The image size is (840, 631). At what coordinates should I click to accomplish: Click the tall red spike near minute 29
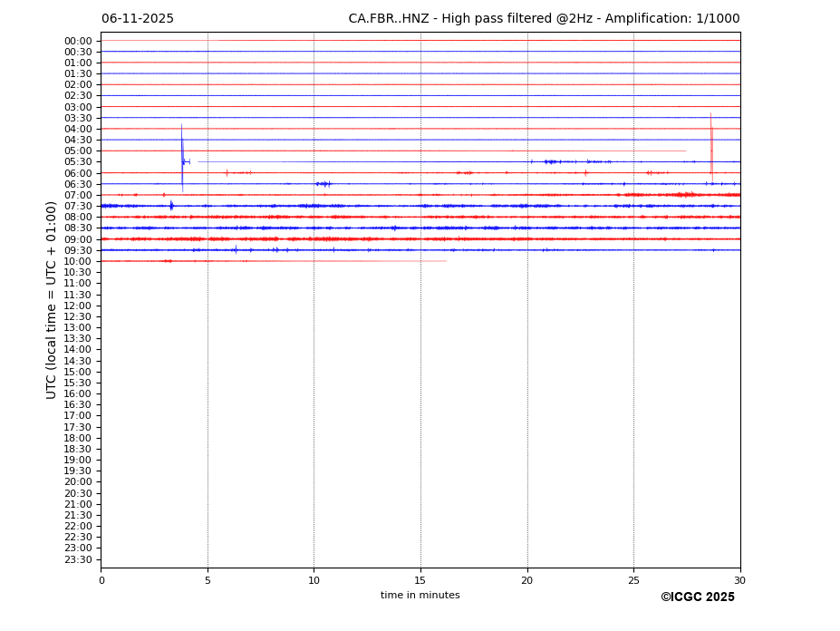[x=711, y=136]
